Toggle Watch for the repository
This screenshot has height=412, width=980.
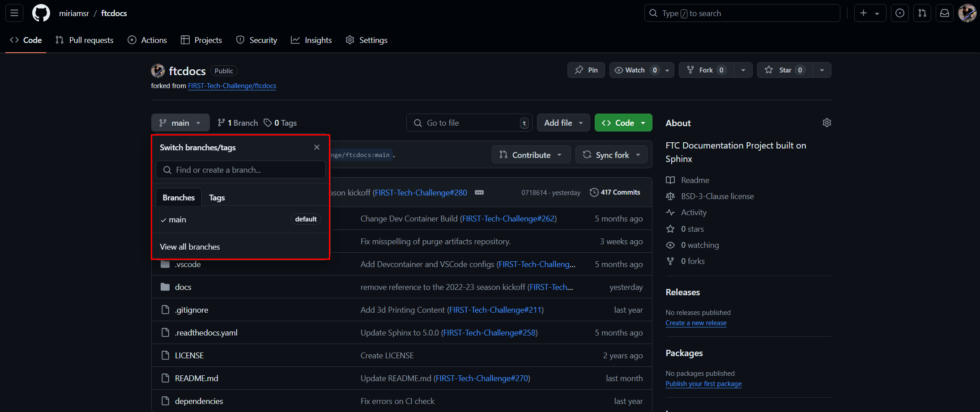tap(635, 70)
